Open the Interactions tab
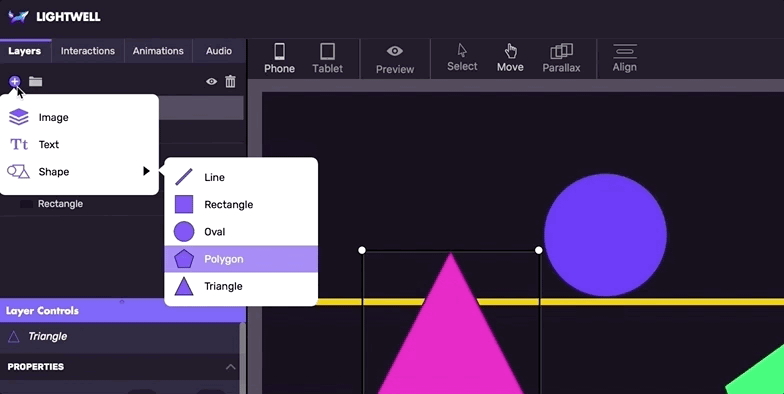 pos(88,51)
